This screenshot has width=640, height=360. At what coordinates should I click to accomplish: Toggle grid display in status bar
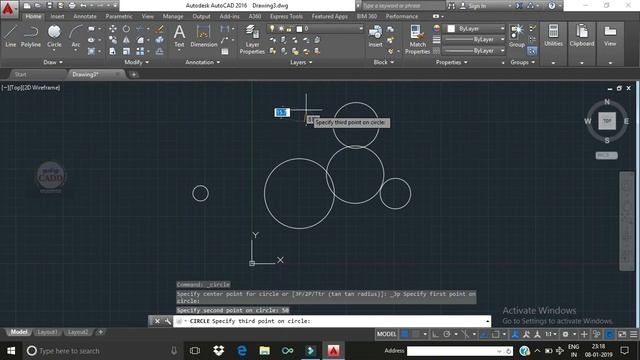tap(404, 334)
